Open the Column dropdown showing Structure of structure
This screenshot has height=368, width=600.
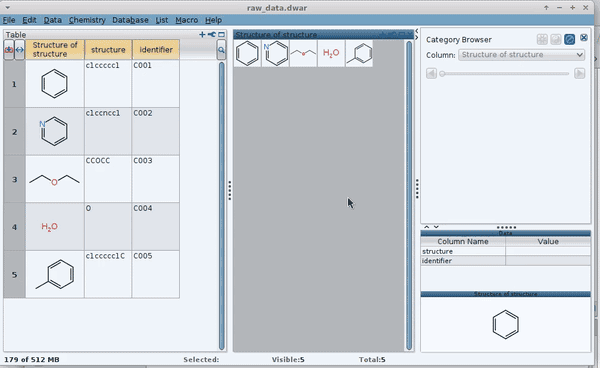(521, 55)
